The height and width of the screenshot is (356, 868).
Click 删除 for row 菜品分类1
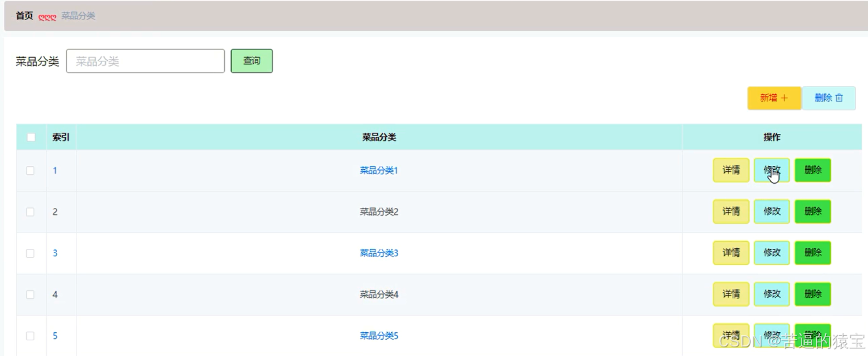click(x=813, y=170)
